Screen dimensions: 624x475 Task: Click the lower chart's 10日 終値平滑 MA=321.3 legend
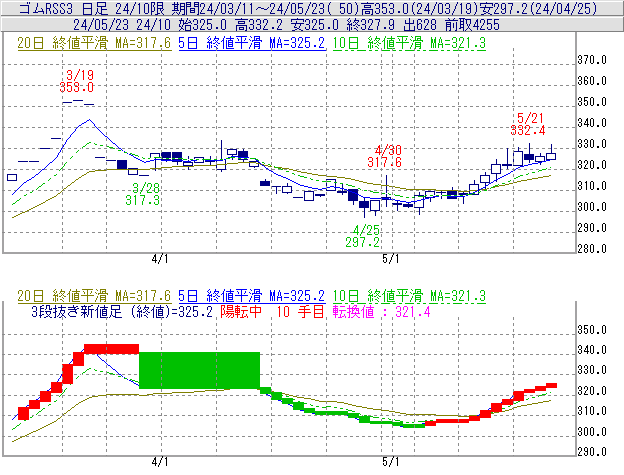(x=409, y=296)
